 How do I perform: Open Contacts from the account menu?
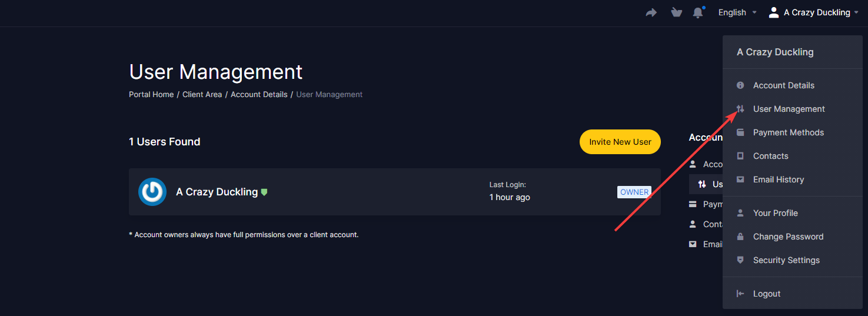(x=770, y=156)
